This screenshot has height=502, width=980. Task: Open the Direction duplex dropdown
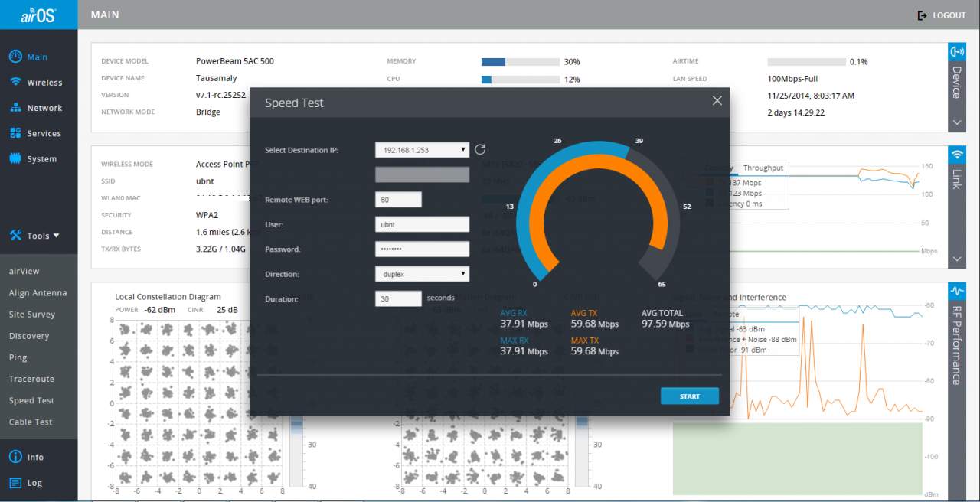click(422, 274)
